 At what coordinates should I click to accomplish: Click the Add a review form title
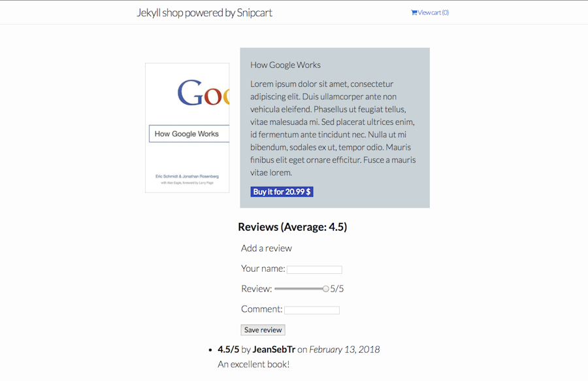click(267, 248)
